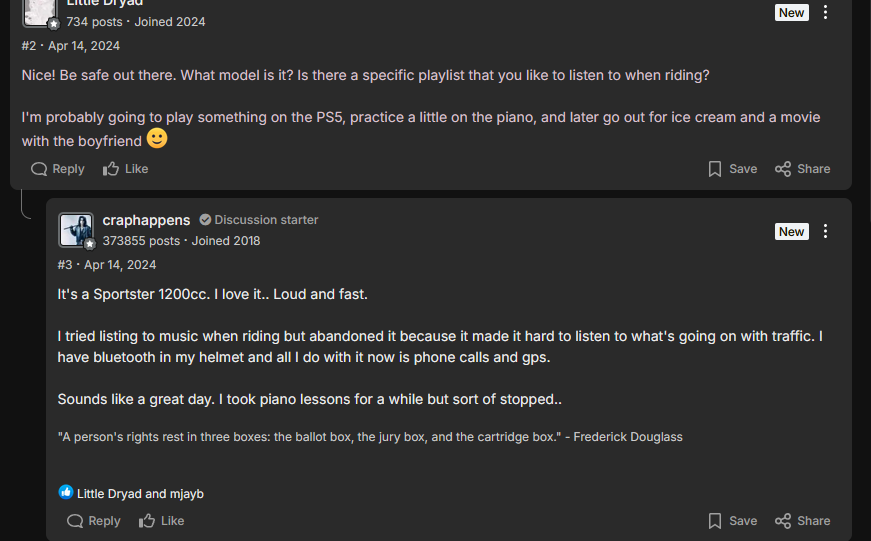The image size is (871, 541).
Task: Share craphappens post #3
Action: 803,521
